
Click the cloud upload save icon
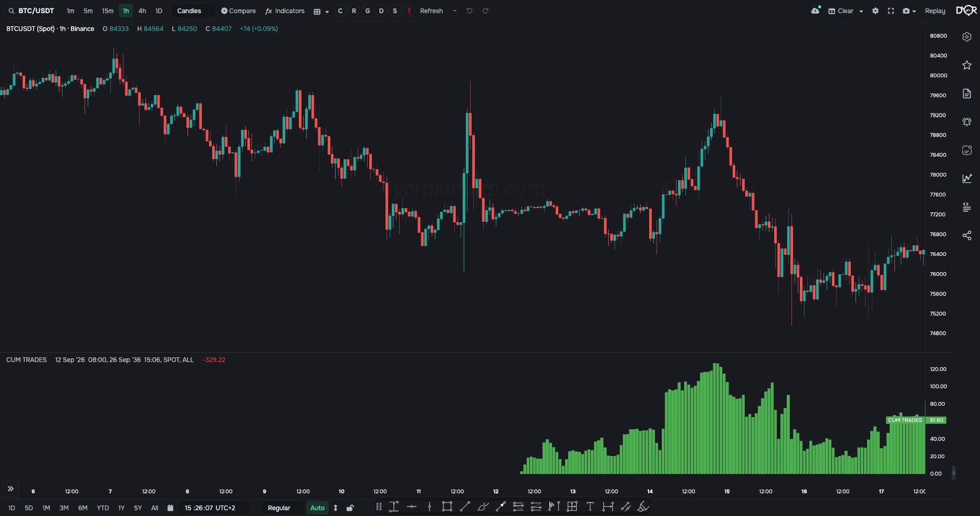(x=815, y=11)
